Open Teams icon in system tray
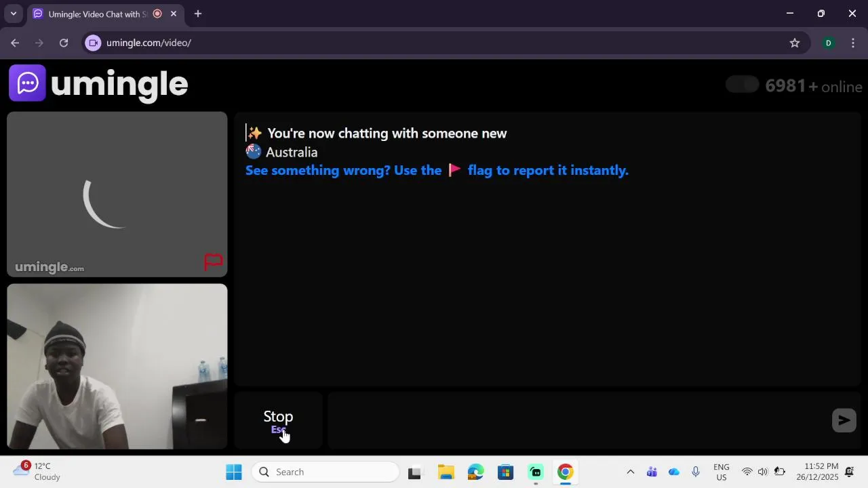The width and height of the screenshot is (868, 488). 652,472
